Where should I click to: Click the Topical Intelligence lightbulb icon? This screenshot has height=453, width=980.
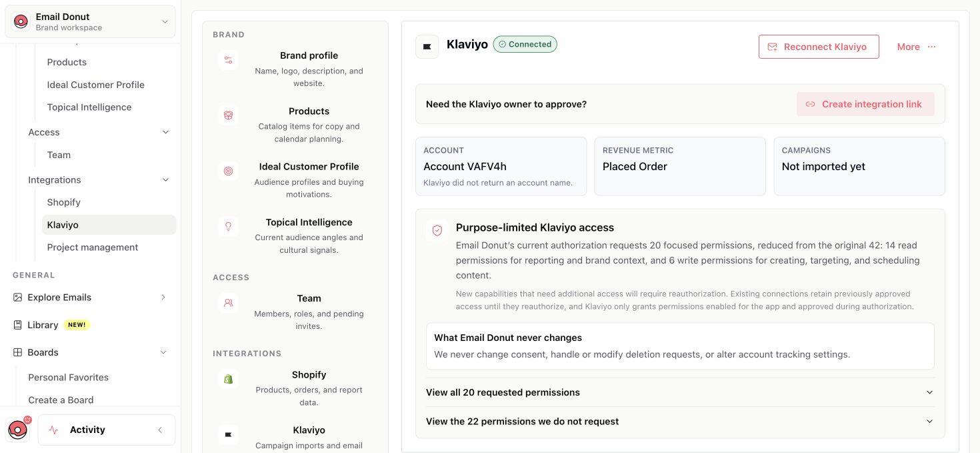pyautogui.click(x=228, y=226)
